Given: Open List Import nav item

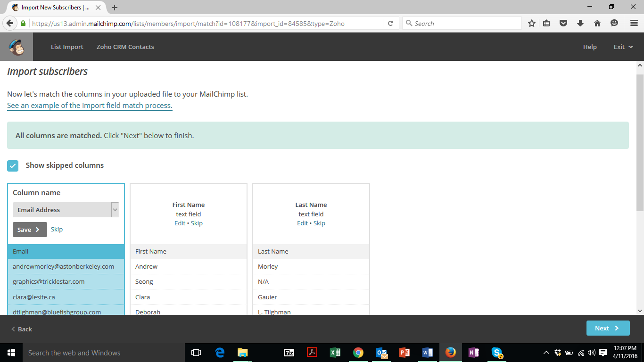Looking at the screenshot, I should (x=67, y=47).
